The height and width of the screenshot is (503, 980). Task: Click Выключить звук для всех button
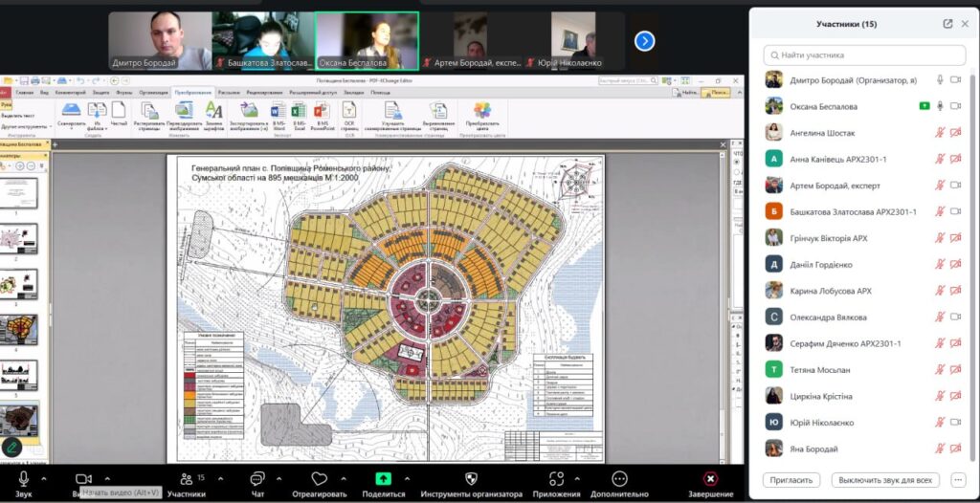pyautogui.click(x=885, y=480)
